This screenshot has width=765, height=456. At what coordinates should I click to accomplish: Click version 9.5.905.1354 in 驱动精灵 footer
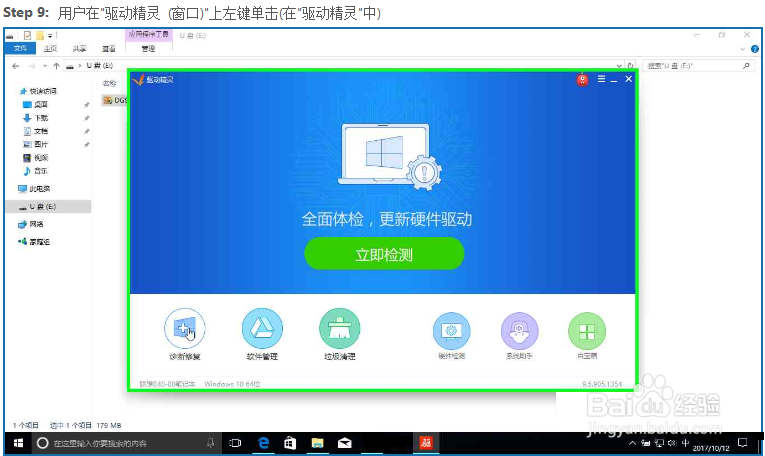click(x=602, y=384)
